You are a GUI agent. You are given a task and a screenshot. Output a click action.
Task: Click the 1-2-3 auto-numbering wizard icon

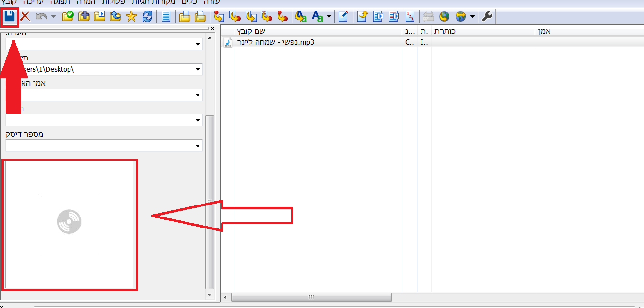(x=410, y=17)
